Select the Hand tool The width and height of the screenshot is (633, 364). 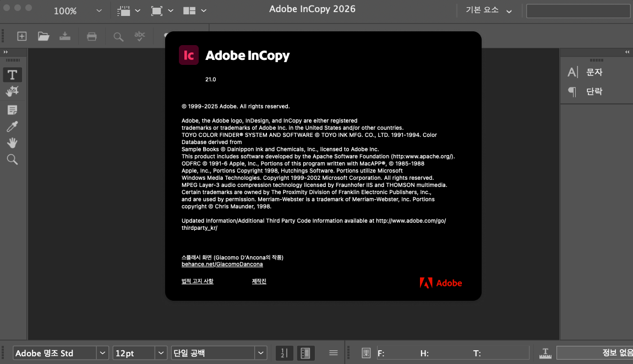(x=12, y=143)
